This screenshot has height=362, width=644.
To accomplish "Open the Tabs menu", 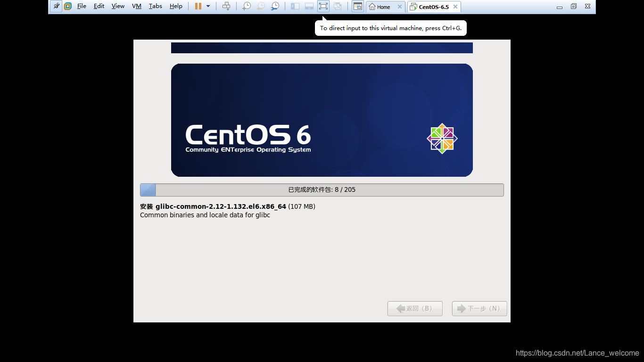I will 155,7.
